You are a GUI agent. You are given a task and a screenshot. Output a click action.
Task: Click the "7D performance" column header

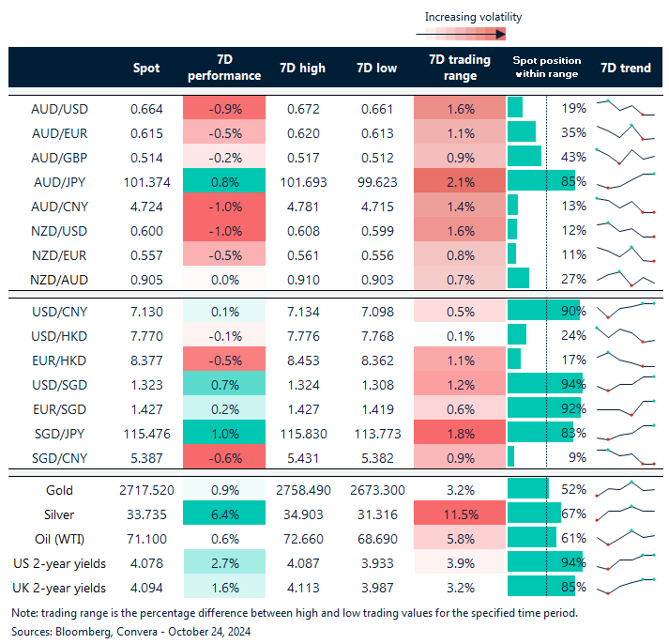coord(224,68)
